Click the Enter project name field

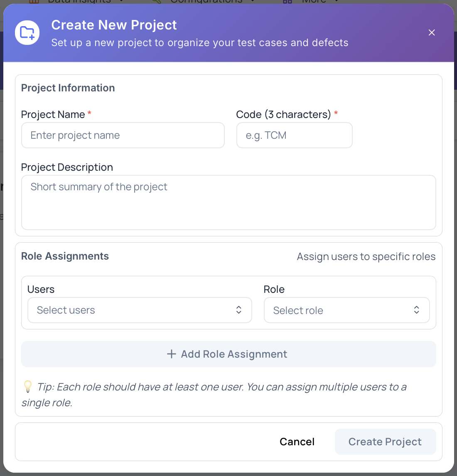tap(123, 135)
